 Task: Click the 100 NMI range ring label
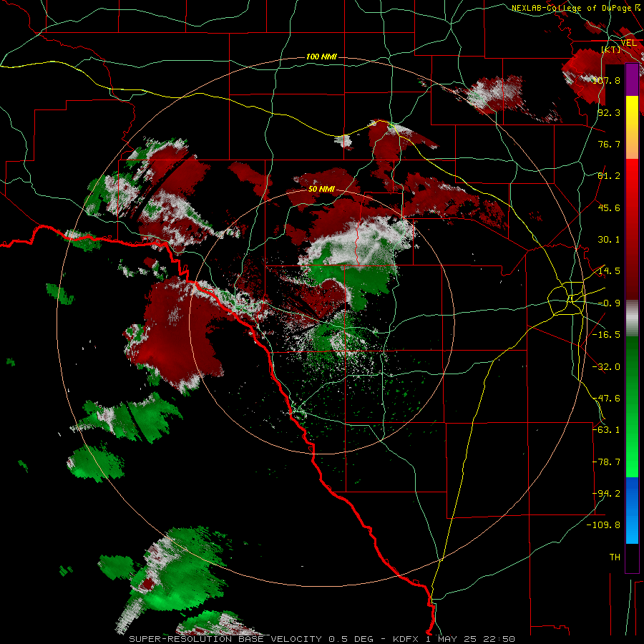321,57
